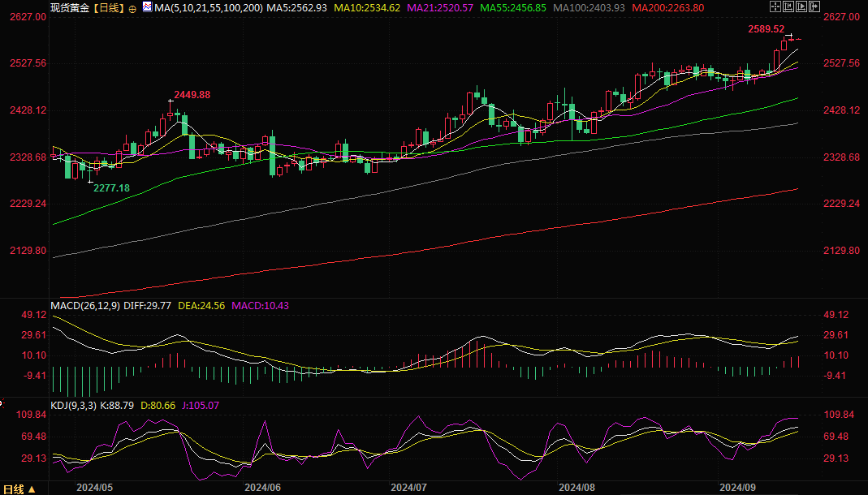Click the 2449.88 peak price label
868x495 pixels.
click(x=191, y=95)
